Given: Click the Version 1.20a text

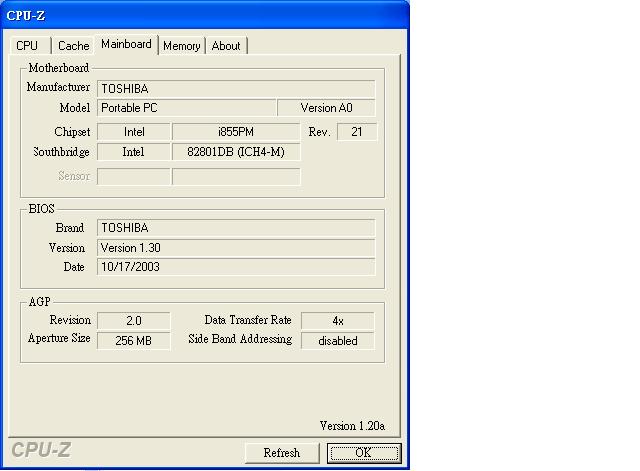Looking at the screenshot, I should (x=352, y=426).
